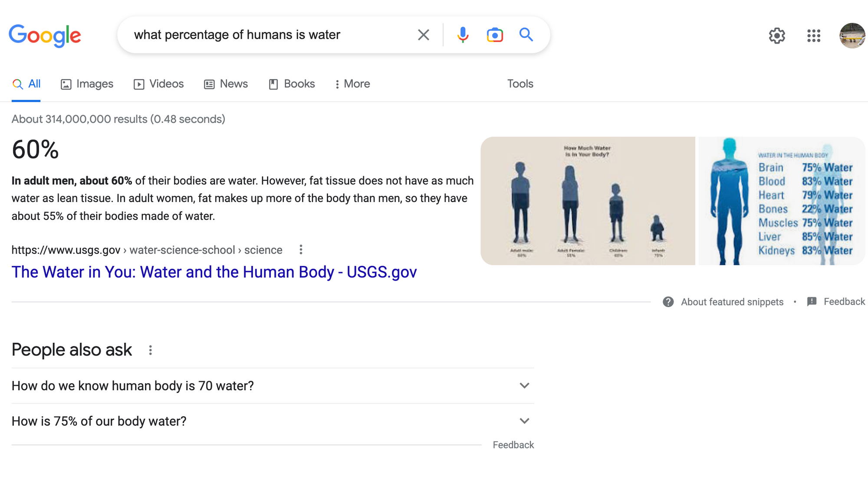Switch to the News tab
This screenshot has width=868, height=477.
tap(226, 84)
